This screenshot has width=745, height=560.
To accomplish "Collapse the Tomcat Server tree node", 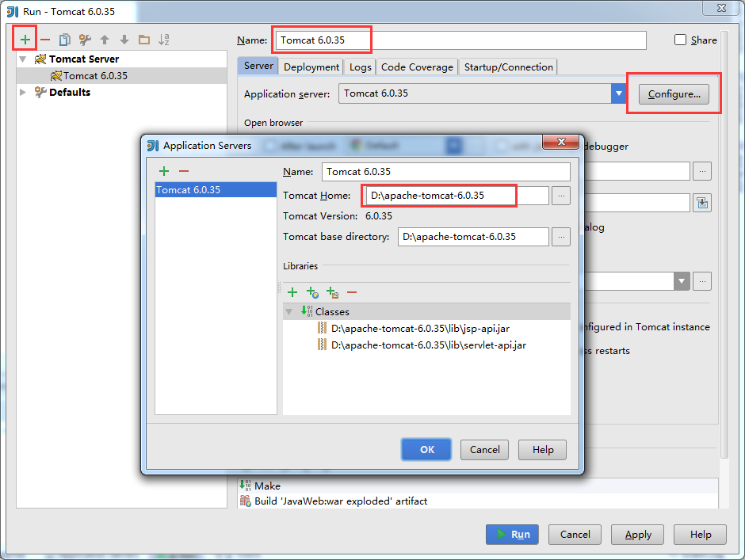I will (x=23, y=59).
